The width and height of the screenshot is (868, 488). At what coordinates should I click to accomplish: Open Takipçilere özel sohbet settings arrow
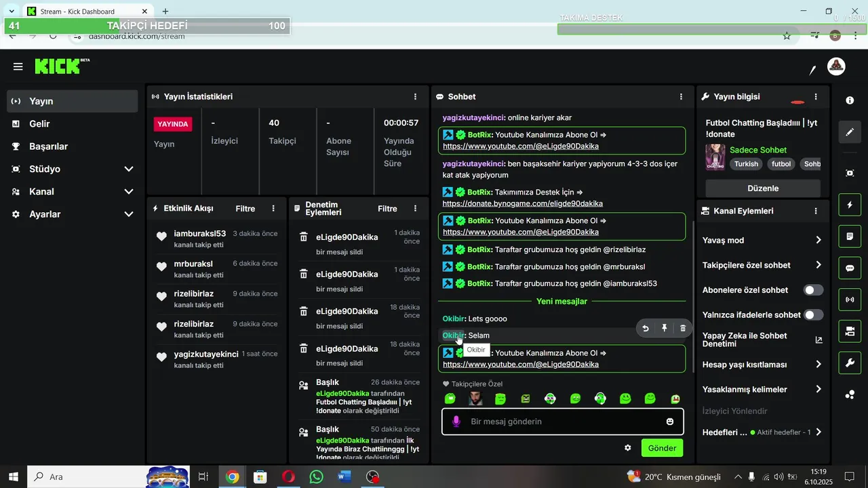[x=818, y=265]
